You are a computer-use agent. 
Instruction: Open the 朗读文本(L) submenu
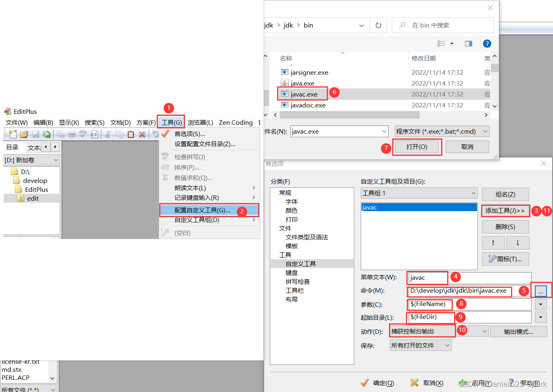coord(209,188)
